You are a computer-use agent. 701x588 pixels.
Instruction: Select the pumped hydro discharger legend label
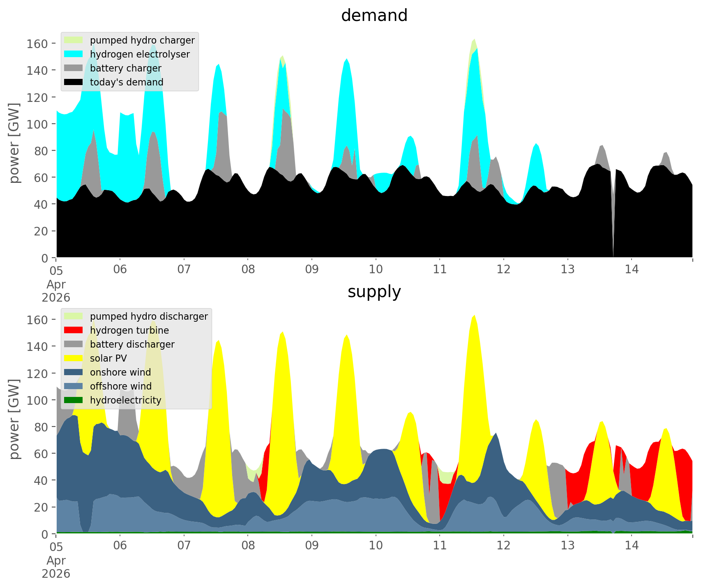pos(149,316)
